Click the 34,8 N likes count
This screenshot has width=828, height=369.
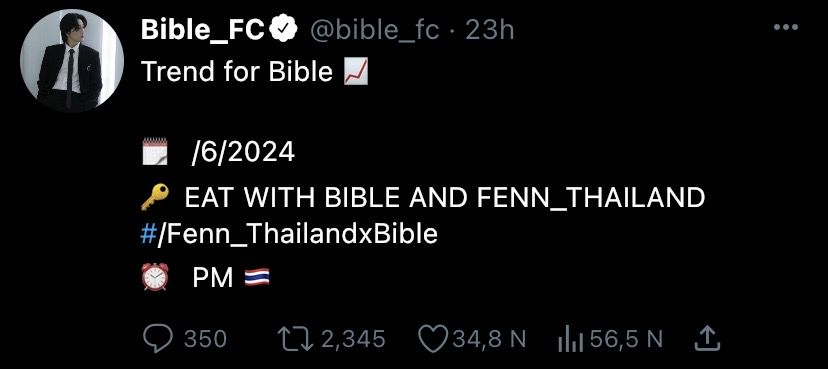pos(485,339)
